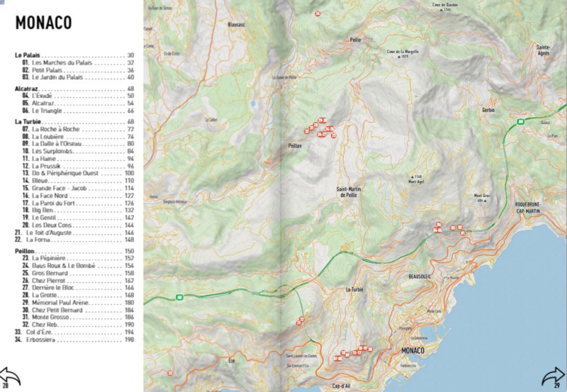The width and height of the screenshot is (567, 392).
Task: Jump to L'Évadé entry
Action: (78, 96)
